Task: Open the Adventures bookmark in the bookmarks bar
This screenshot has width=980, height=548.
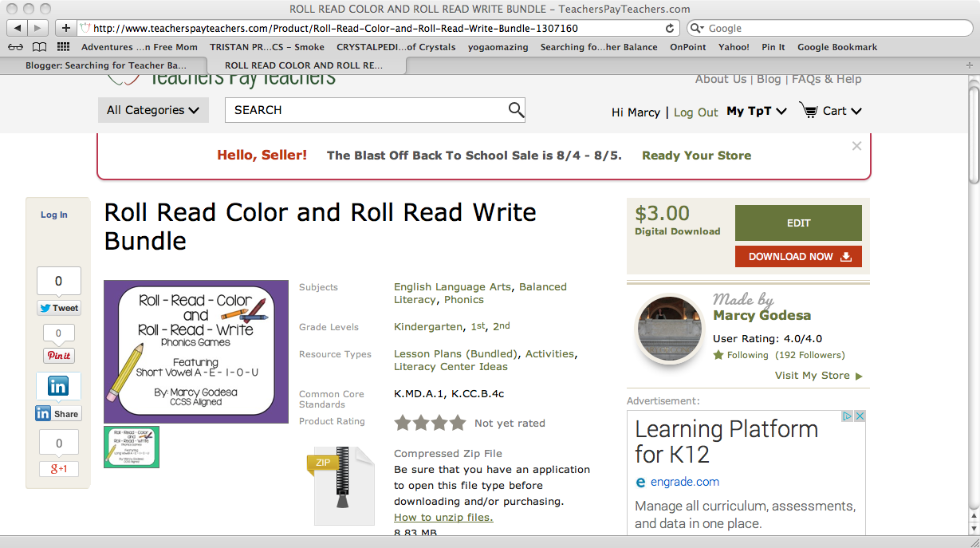Action: 140,47
